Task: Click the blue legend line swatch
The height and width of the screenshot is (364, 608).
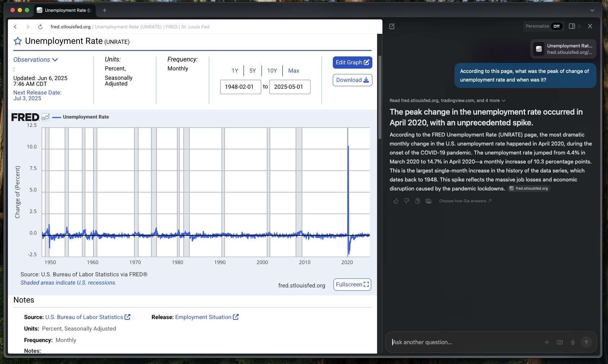Action: tap(56, 117)
